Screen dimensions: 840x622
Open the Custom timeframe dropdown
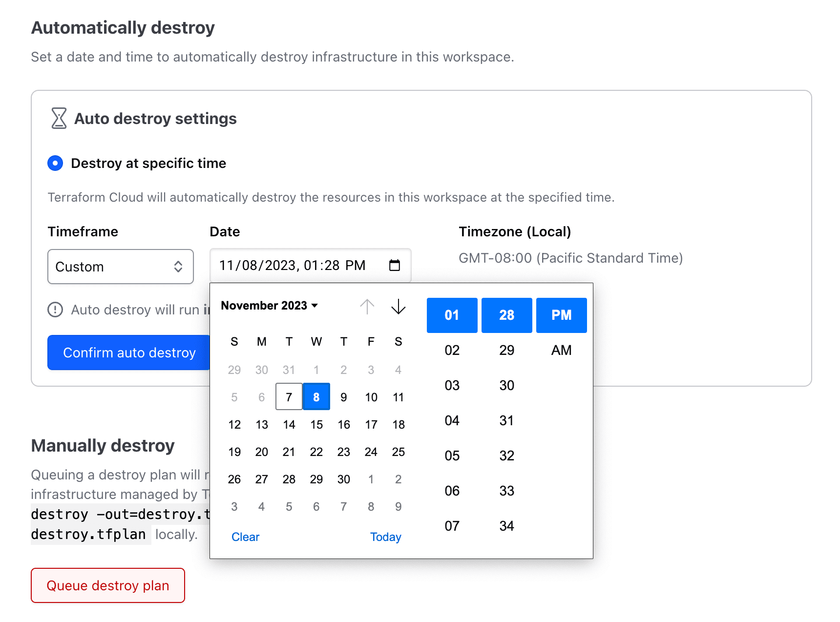[x=120, y=267]
